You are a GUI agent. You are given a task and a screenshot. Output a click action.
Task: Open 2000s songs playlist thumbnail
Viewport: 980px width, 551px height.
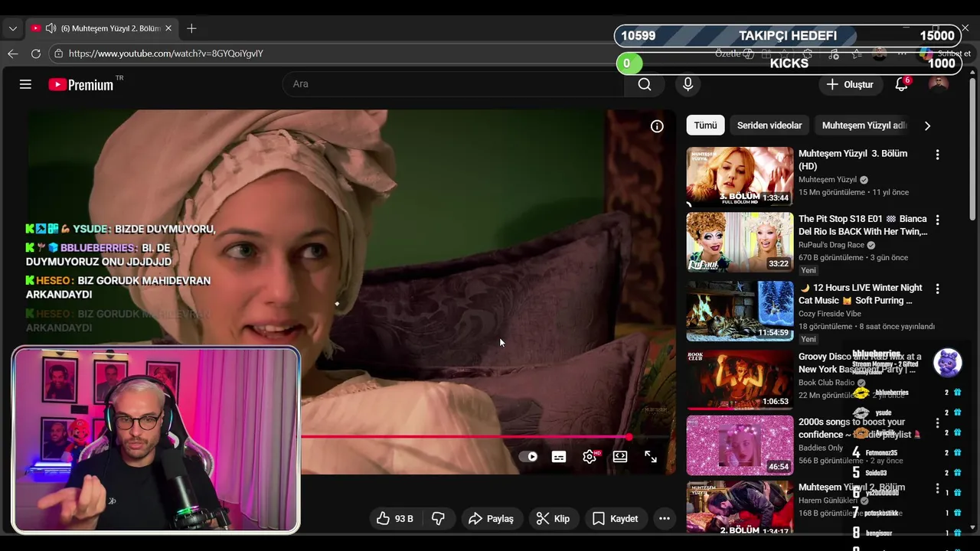[740, 445]
